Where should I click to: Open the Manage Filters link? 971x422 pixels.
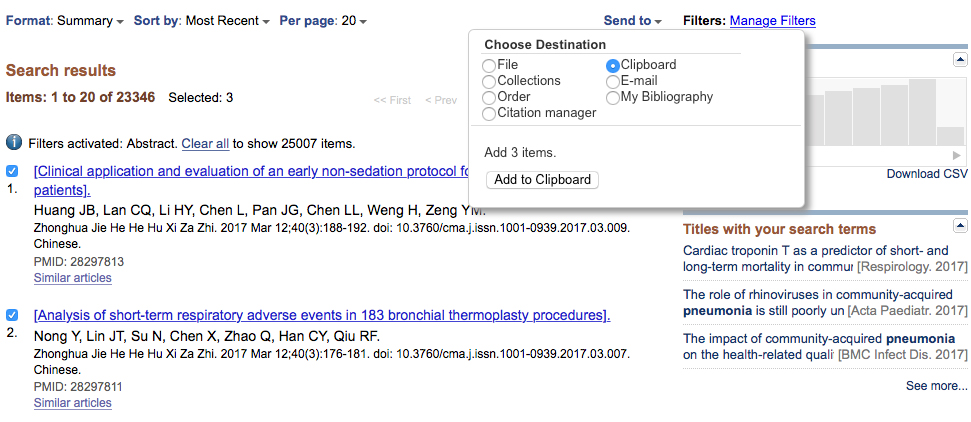(773, 20)
